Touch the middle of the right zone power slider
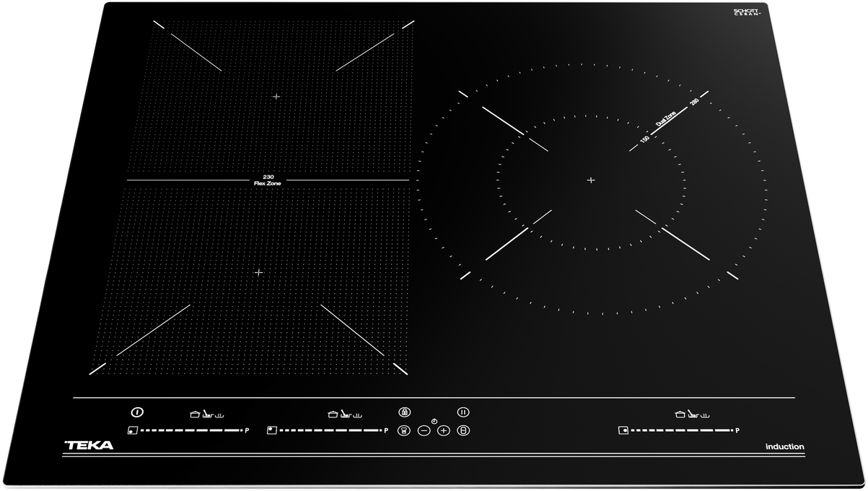 682,431
